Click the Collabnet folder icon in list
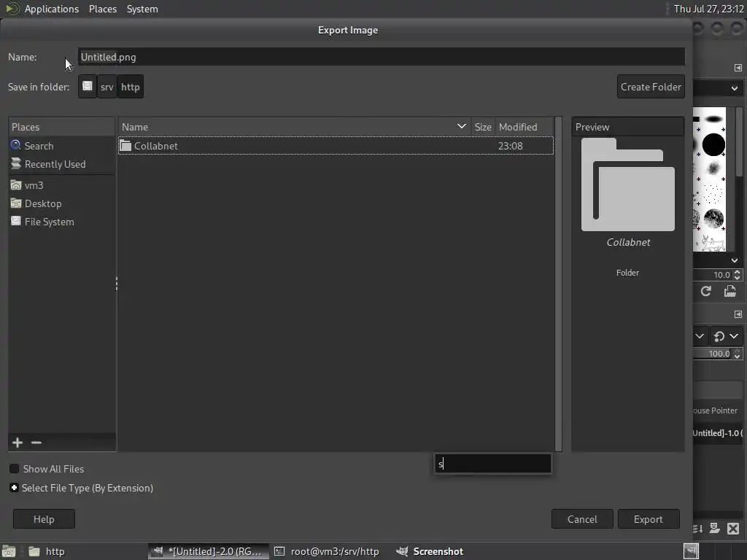Viewport: 747px width, 560px height. coord(125,146)
